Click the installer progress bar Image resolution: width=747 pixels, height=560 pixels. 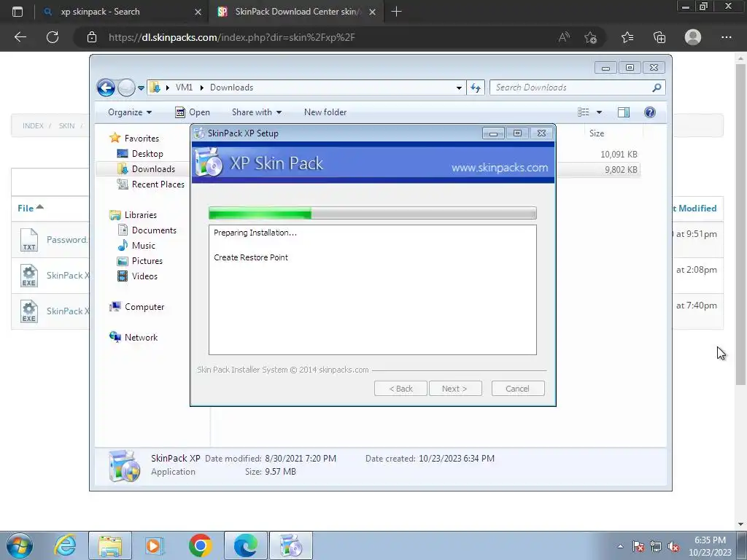pyautogui.click(x=373, y=214)
